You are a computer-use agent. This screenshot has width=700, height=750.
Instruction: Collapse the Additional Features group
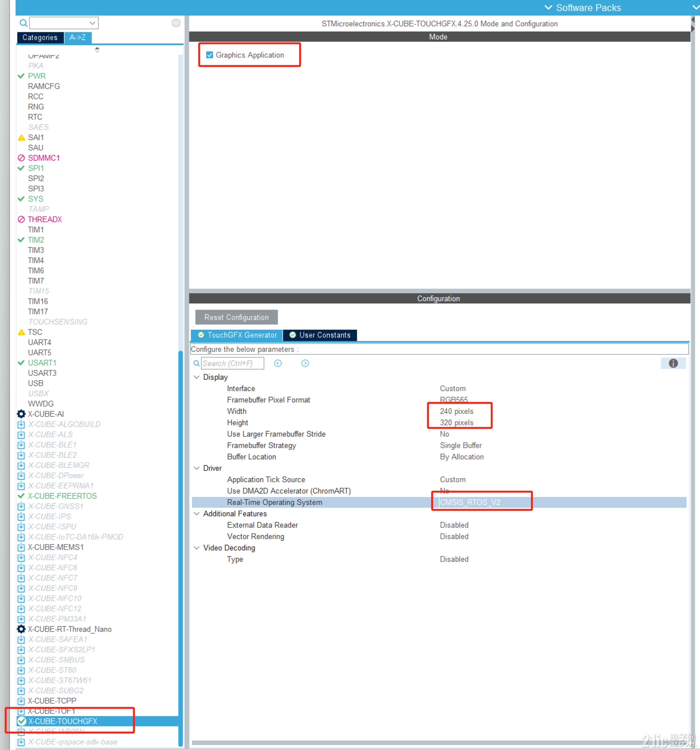(x=197, y=513)
